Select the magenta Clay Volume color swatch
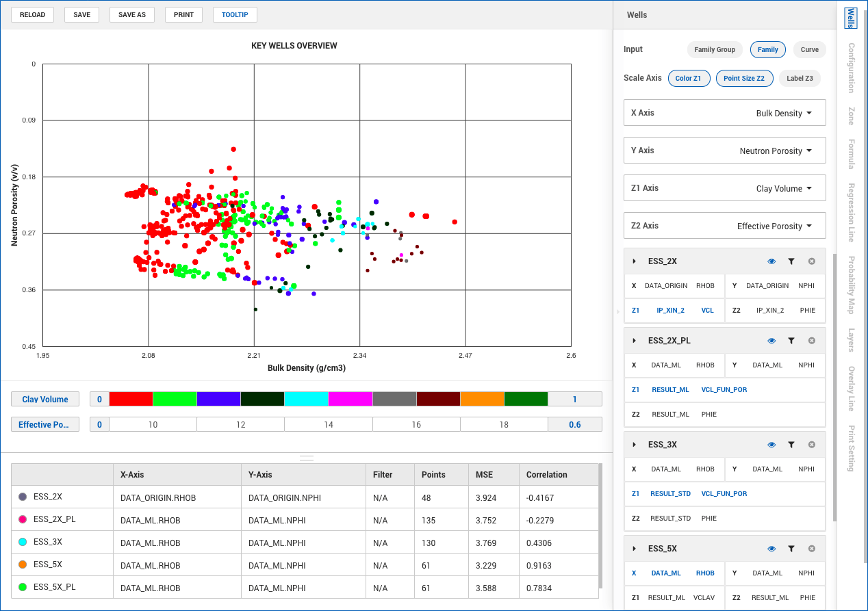 pos(350,399)
